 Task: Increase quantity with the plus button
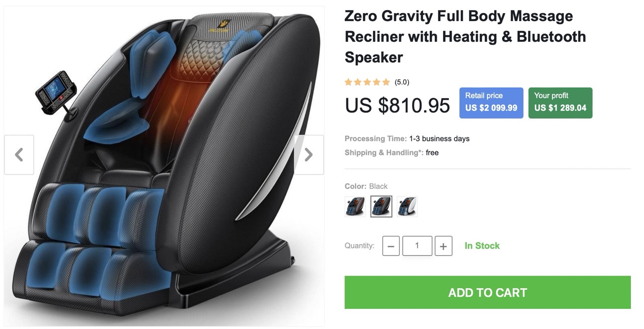pos(443,246)
